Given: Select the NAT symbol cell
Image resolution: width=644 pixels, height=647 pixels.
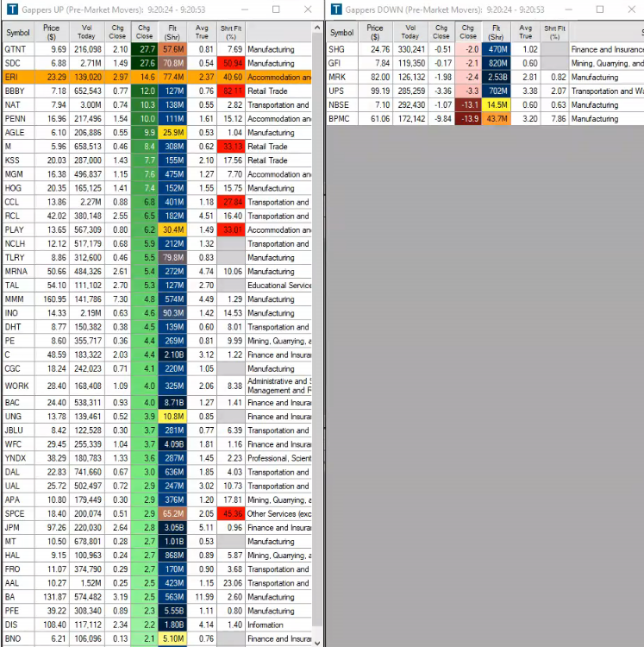Looking at the screenshot, I should pos(18,104).
